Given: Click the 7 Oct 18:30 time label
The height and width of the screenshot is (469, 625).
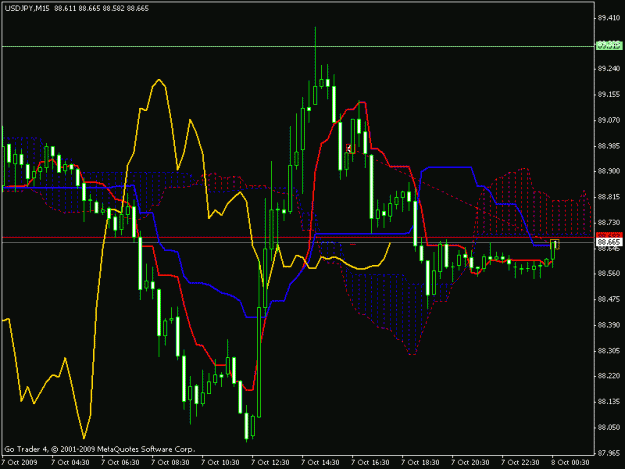Looking at the screenshot, I should click(x=420, y=463).
